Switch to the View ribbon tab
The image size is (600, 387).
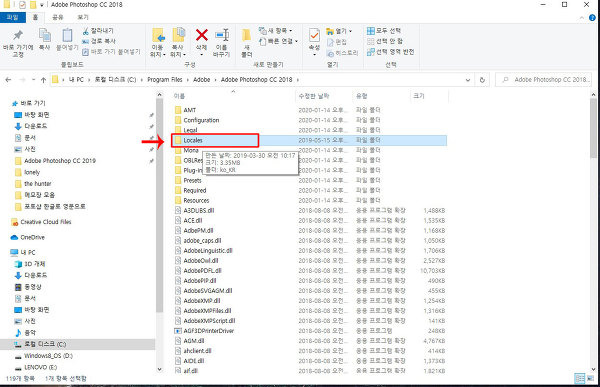pyautogui.click(x=83, y=17)
